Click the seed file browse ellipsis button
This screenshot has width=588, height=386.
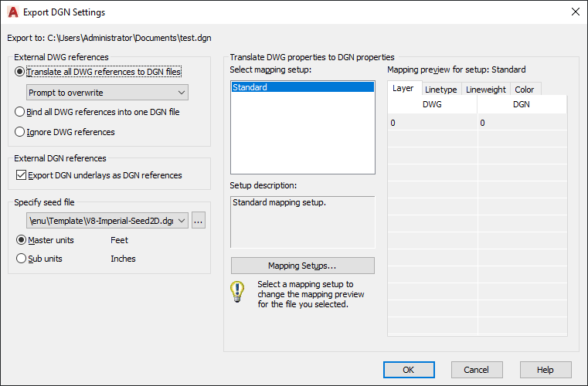[x=199, y=220]
